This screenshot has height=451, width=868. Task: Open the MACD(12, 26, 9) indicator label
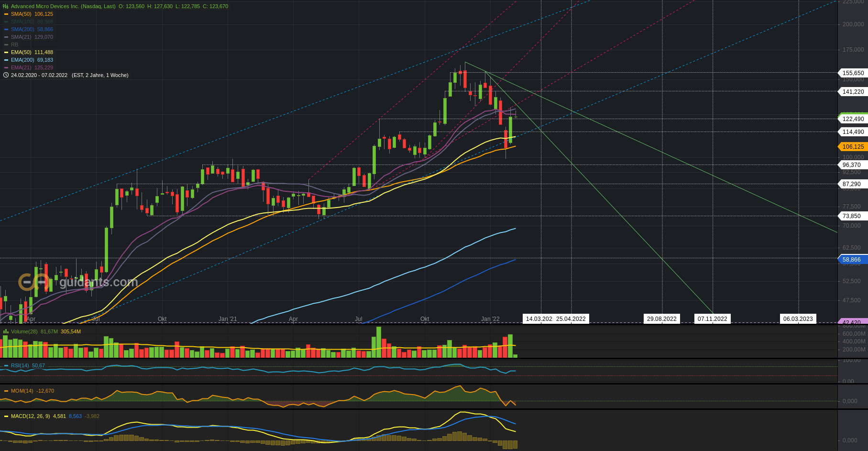(30, 416)
